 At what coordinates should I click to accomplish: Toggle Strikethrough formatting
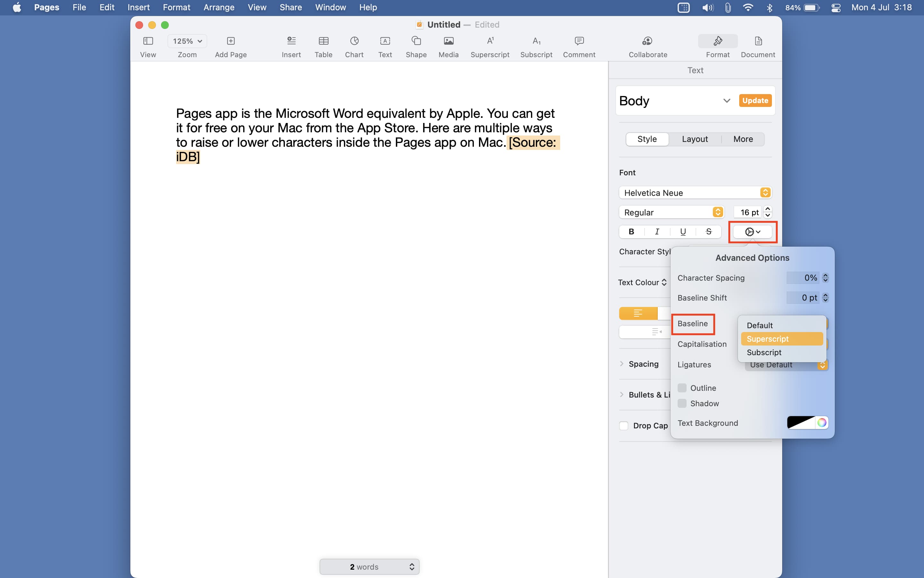coord(709,232)
